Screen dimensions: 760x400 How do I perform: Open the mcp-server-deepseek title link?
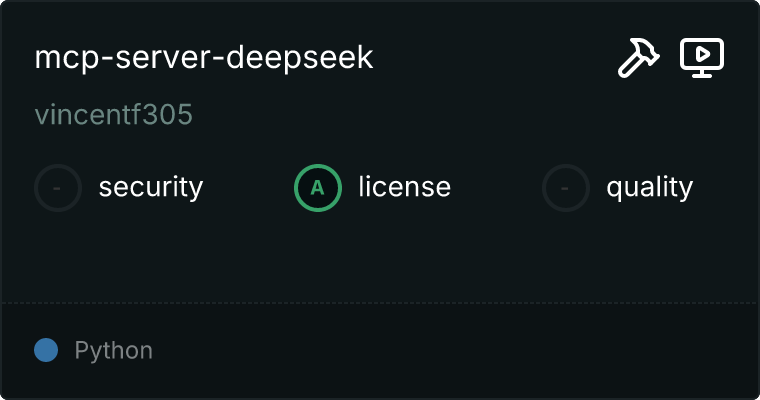coord(204,58)
